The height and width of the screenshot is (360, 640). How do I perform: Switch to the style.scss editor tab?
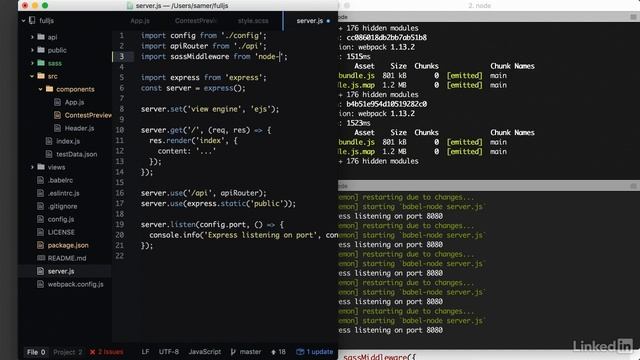253,20
